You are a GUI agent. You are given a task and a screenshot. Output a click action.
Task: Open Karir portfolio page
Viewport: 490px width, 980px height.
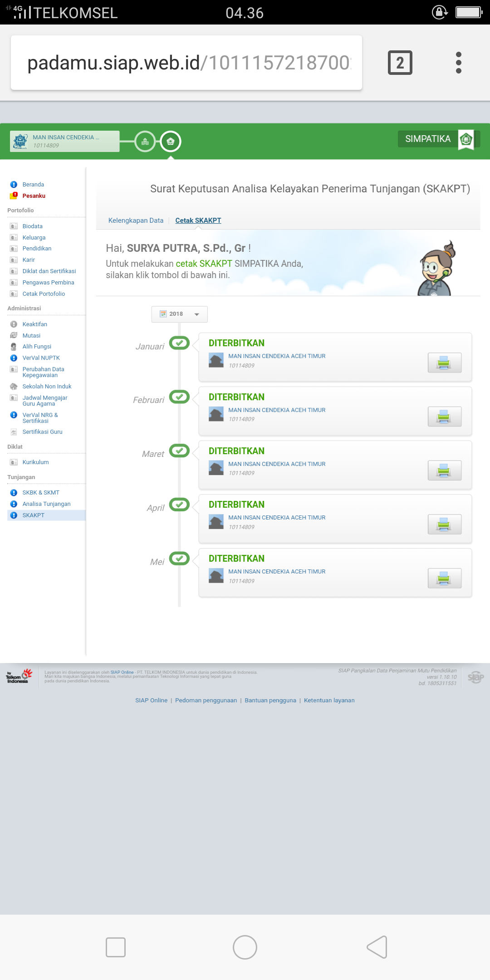tap(29, 260)
